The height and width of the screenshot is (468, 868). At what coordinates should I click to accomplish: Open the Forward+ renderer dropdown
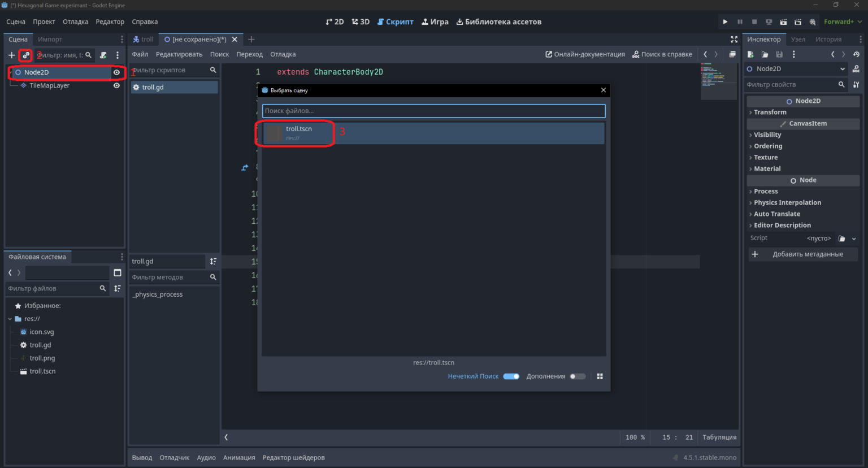pyautogui.click(x=843, y=22)
